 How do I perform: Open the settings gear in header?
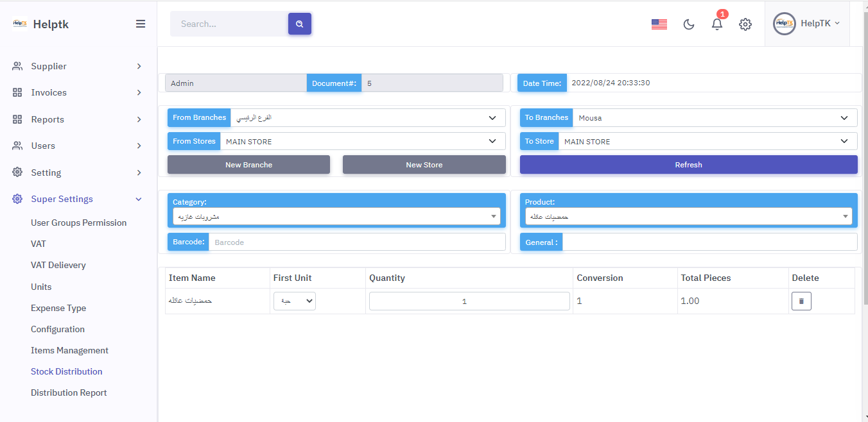[745, 24]
